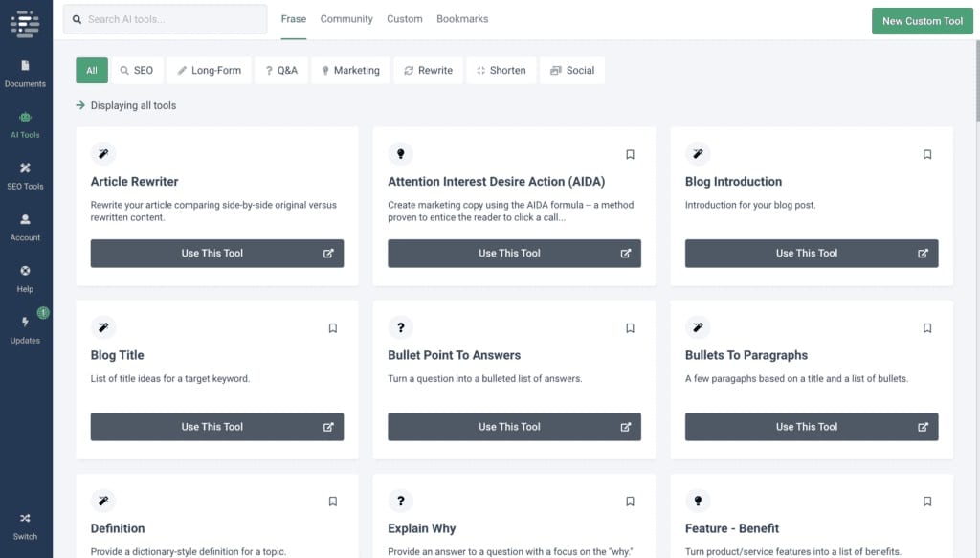The height and width of the screenshot is (558, 980).
Task: Bookmark the Blog Introduction tool
Action: pos(927,154)
